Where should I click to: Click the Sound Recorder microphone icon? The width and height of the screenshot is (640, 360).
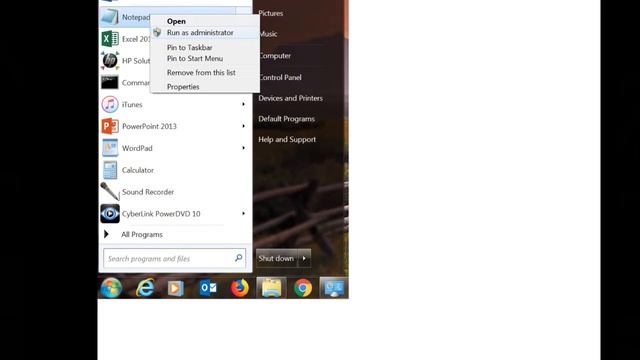[109, 191]
